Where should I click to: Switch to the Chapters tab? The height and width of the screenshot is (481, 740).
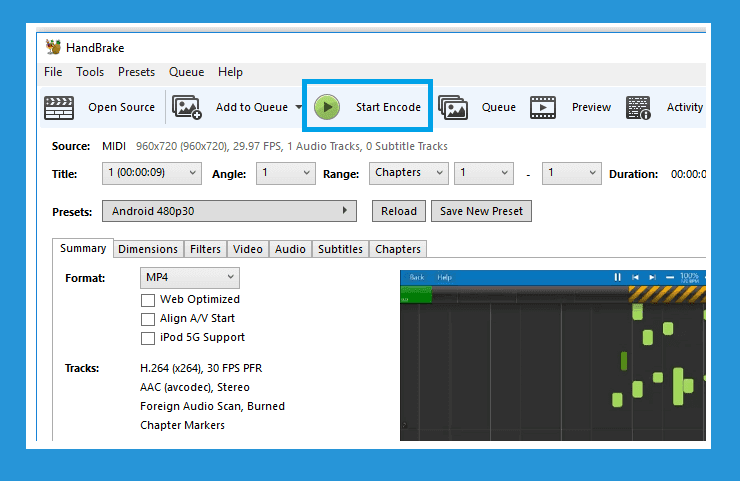coord(398,249)
